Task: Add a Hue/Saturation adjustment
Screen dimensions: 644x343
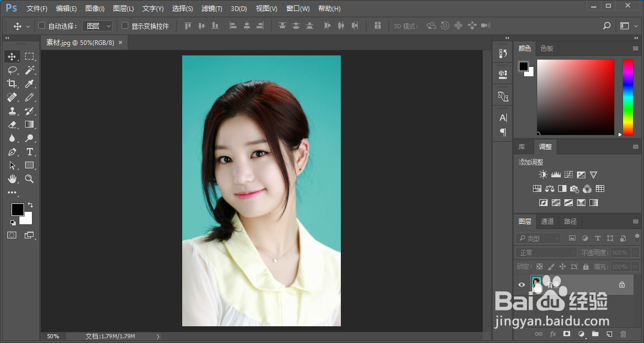Action: (x=537, y=189)
